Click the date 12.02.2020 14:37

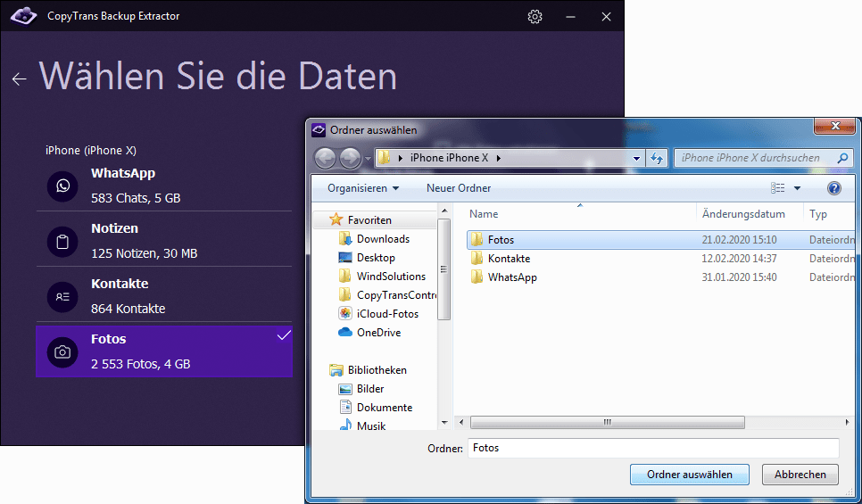click(x=739, y=259)
